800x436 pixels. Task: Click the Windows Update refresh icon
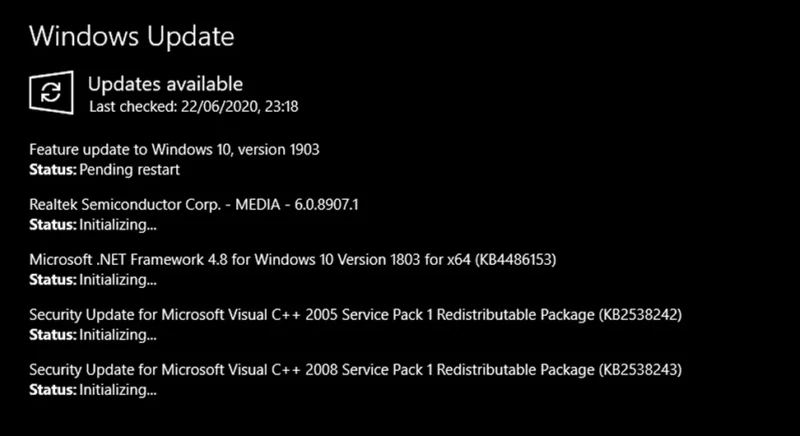click(x=51, y=92)
